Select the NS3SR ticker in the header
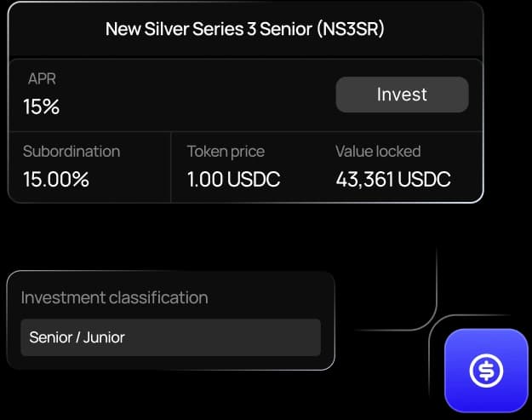 pos(352,29)
